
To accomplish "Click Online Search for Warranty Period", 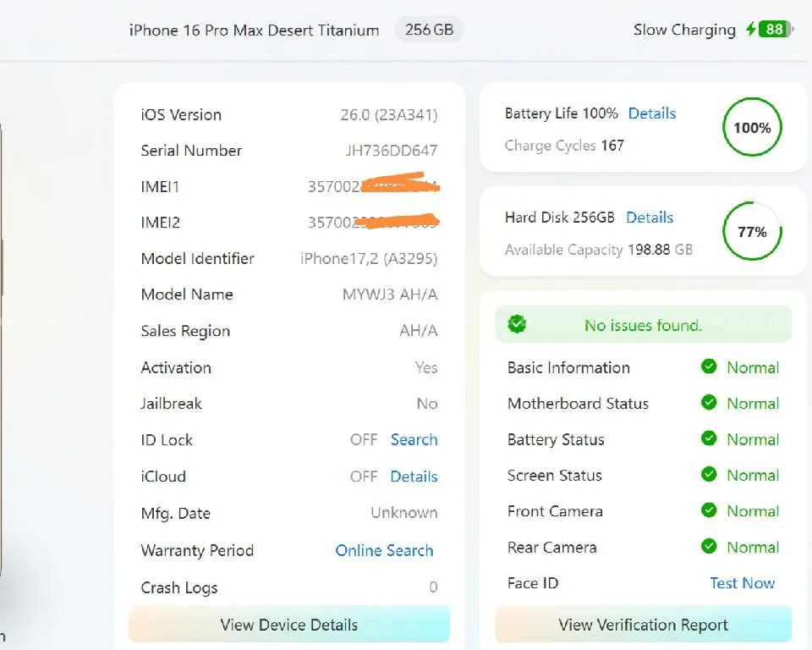I will click(x=384, y=550).
